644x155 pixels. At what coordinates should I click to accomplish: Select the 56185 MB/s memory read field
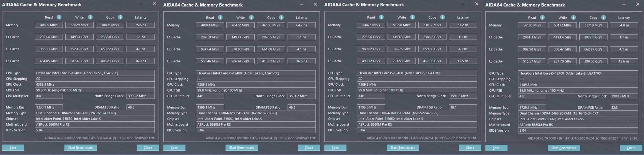click(x=532, y=25)
